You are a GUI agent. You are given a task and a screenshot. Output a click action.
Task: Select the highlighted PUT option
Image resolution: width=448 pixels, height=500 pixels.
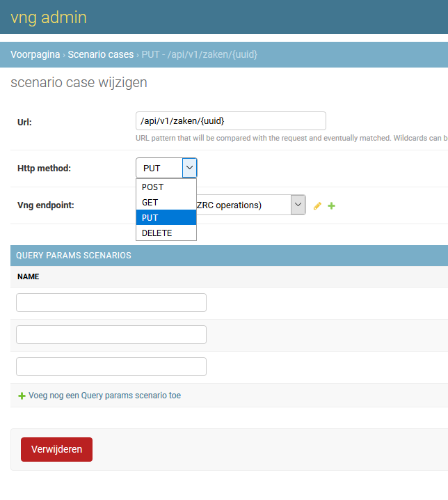[166, 217]
